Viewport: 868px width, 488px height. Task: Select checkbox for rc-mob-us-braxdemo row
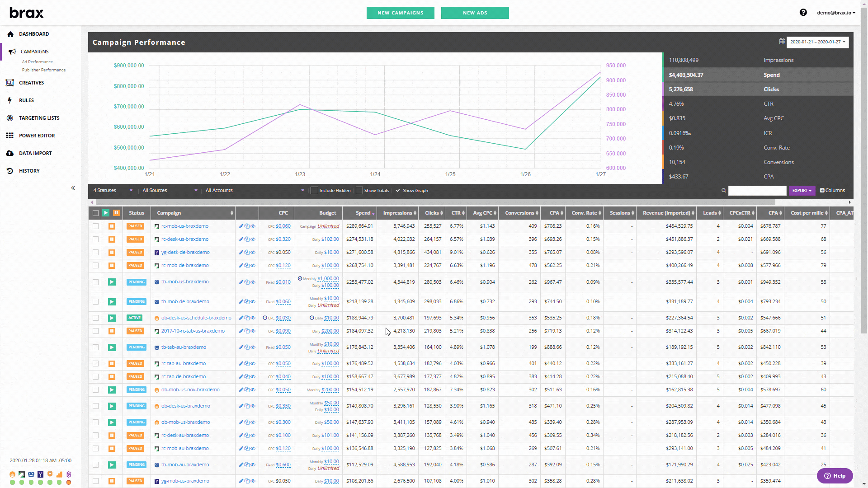pos(95,226)
